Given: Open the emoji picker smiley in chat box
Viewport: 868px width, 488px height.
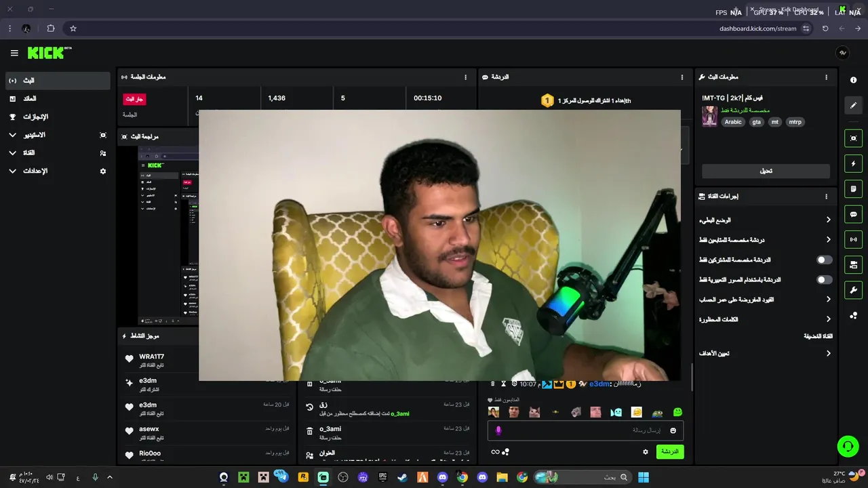Looking at the screenshot, I should point(673,430).
